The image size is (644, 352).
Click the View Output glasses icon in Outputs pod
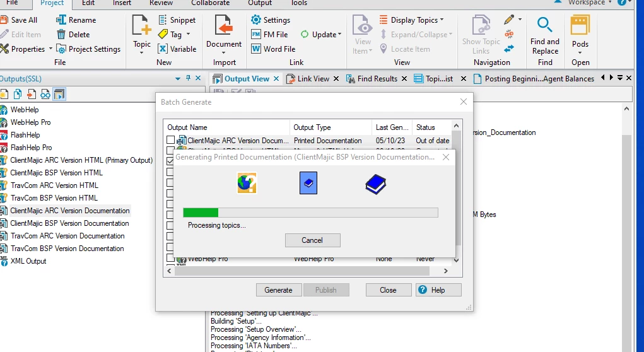[x=45, y=95]
